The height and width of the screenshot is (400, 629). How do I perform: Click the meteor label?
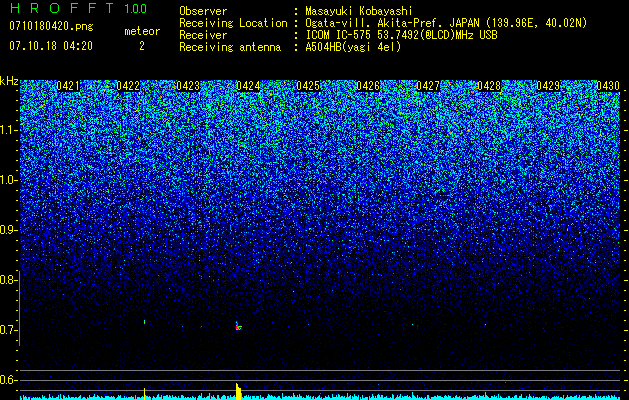pos(142,31)
